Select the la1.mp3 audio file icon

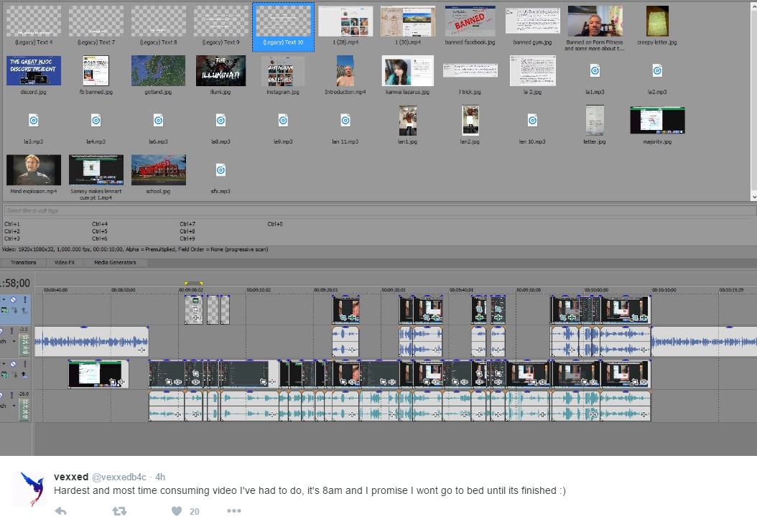[x=595, y=71]
